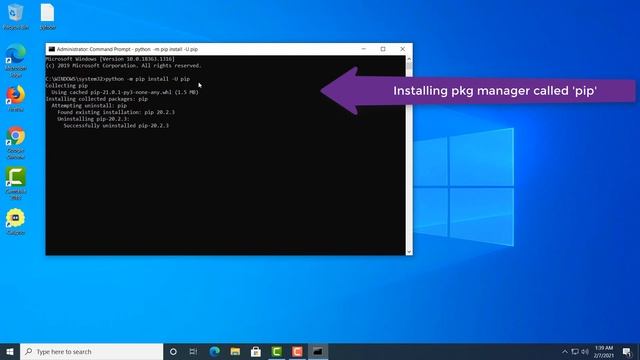Open the volume speaker tray icon
The width and height of the screenshot is (640, 360).
(585, 351)
